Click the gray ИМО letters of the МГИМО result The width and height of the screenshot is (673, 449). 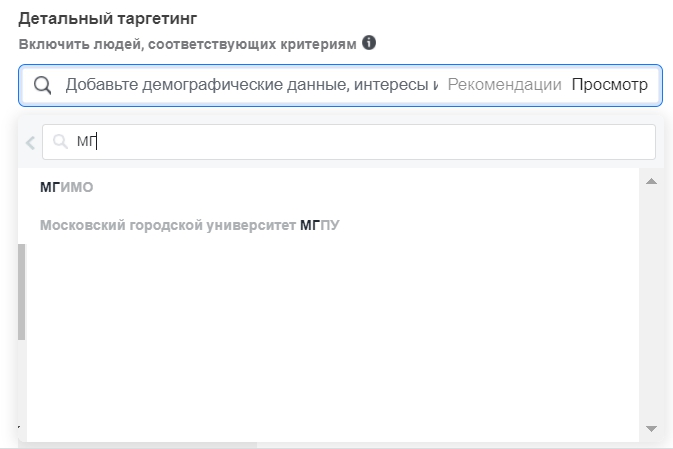77,187
